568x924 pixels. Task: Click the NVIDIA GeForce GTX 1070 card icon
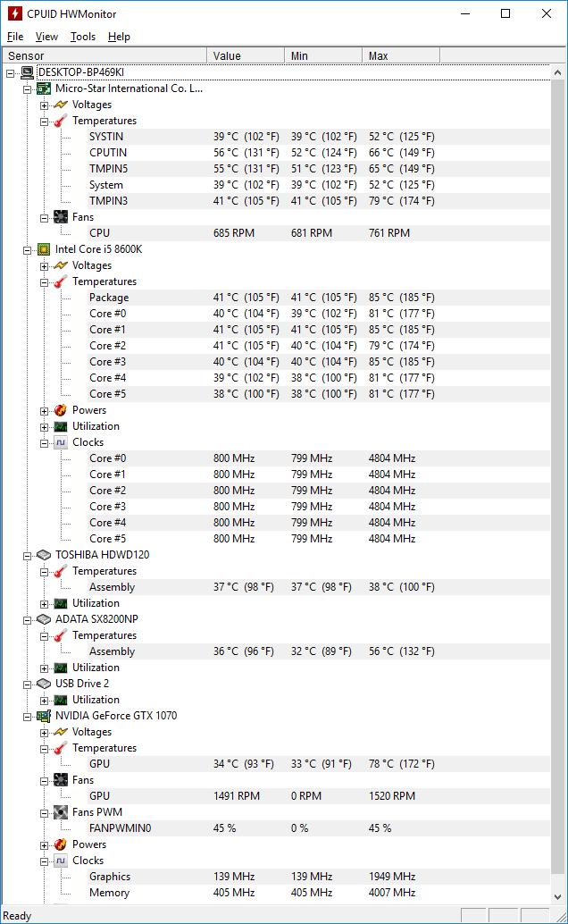click(x=44, y=716)
